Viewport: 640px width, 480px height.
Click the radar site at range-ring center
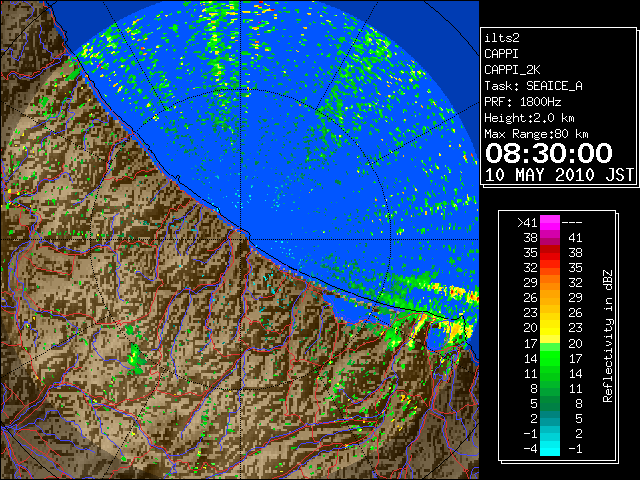click(240, 239)
